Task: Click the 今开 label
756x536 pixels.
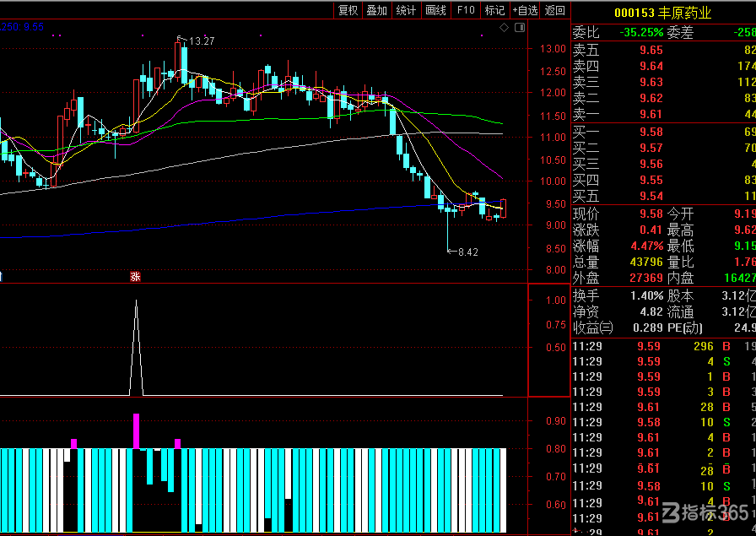Action: [x=680, y=214]
